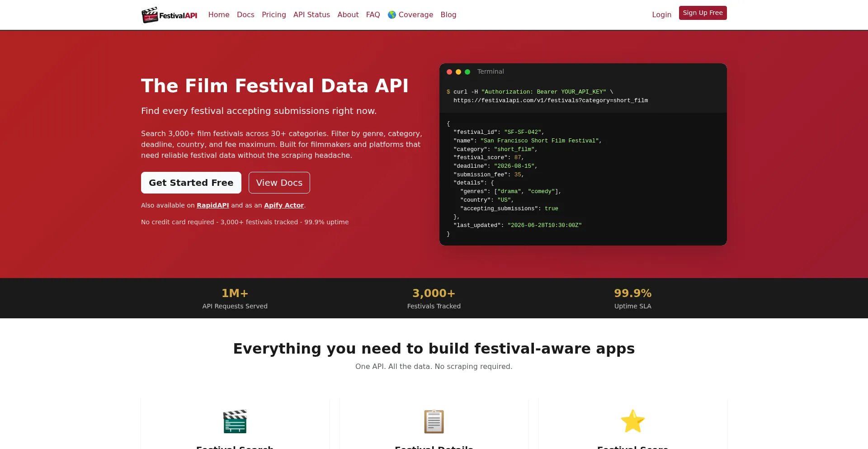Click "One API. All the data." subtitle
Viewport: 868px width, 449px height.
click(434, 366)
